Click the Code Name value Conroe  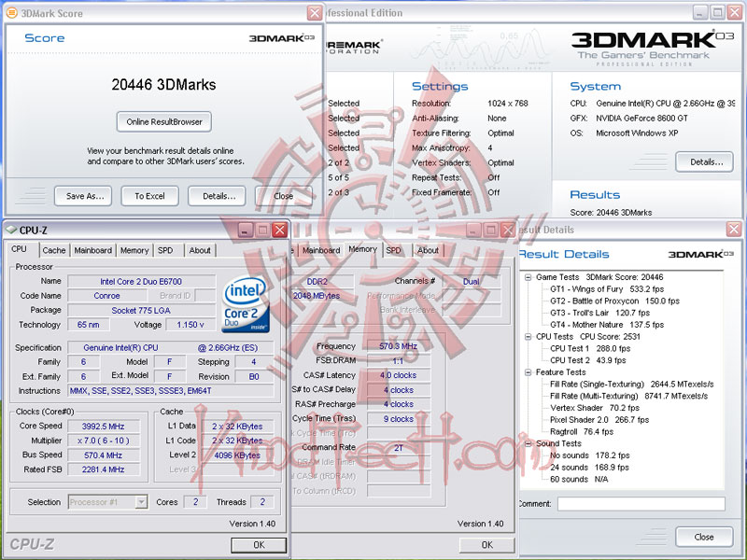pyautogui.click(x=106, y=296)
